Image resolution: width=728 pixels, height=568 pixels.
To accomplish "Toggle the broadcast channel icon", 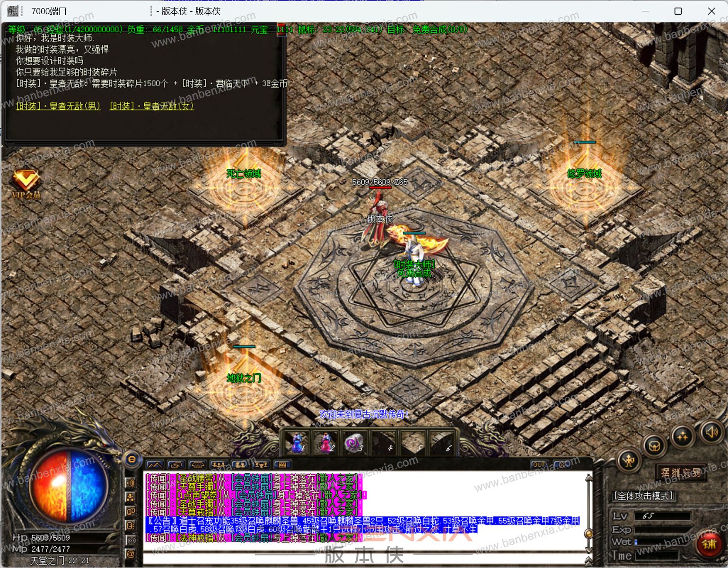I will click(x=131, y=540).
